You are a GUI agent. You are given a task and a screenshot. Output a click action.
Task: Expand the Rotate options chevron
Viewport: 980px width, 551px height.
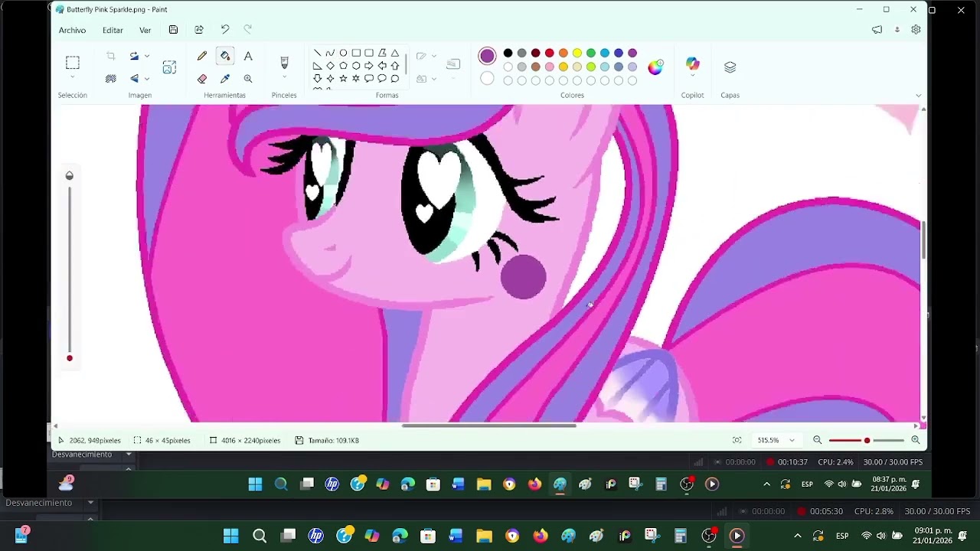click(x=147, y=56)
